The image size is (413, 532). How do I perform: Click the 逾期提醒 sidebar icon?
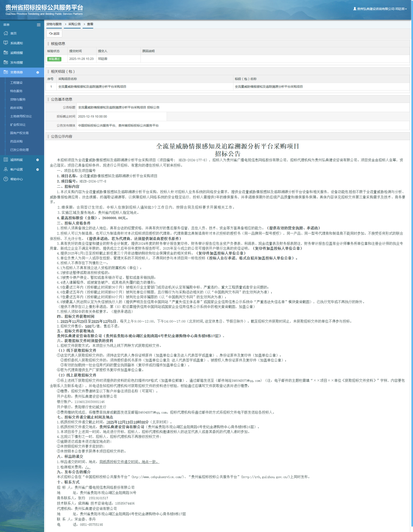6,53
